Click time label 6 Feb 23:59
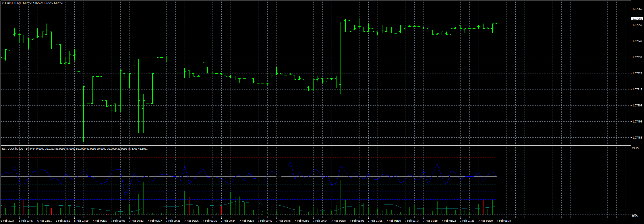Screen dimensions: 644x224 81,221
